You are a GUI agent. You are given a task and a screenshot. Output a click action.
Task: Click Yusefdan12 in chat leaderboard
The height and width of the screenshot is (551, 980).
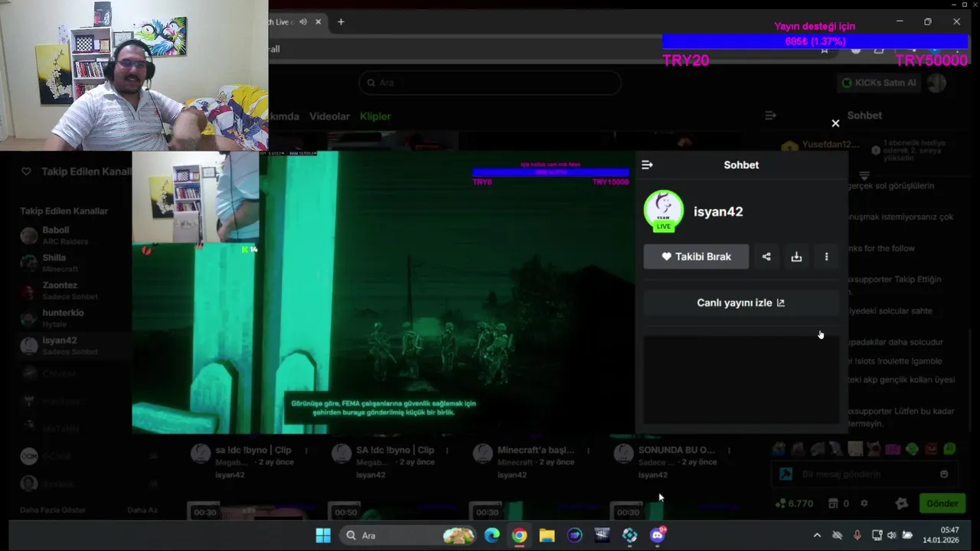(830, 145)
